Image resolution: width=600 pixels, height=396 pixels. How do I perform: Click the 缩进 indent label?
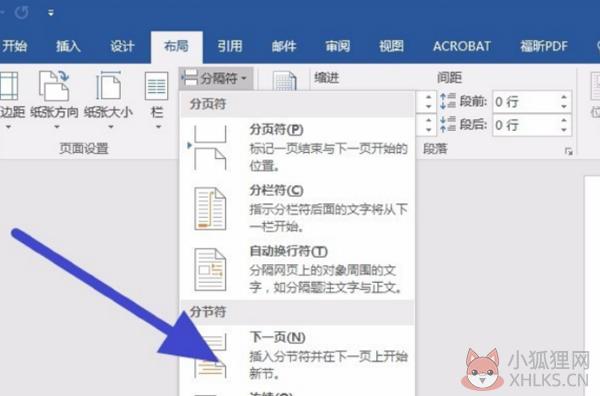pyautogui.click(x=326, y=78)
